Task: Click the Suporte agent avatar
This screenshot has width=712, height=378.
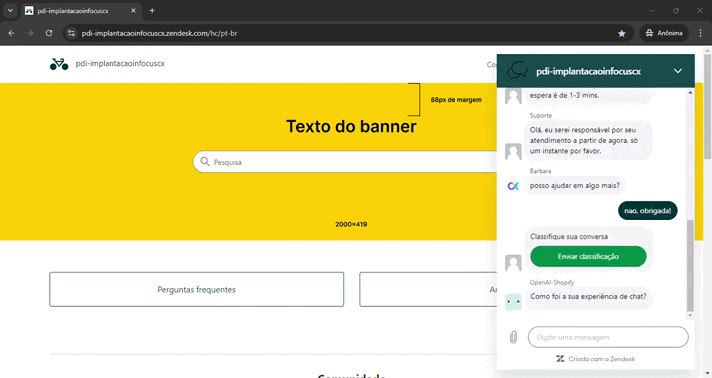Action: coord(513,151)
